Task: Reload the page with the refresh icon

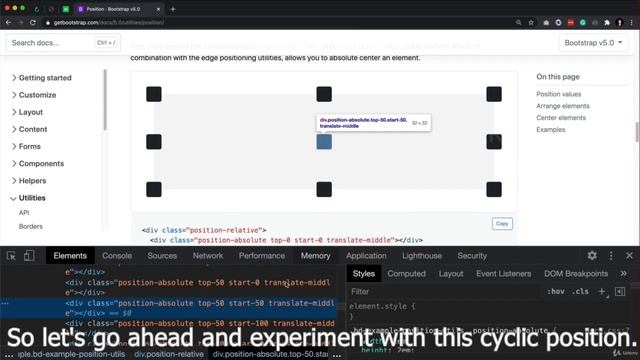Action: pos(33,22)
